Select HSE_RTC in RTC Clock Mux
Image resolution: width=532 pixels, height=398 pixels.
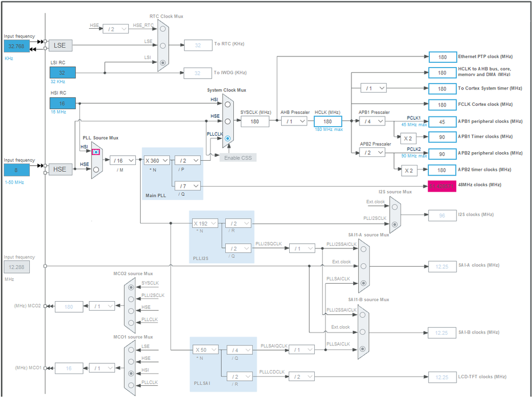pos(163,29)
